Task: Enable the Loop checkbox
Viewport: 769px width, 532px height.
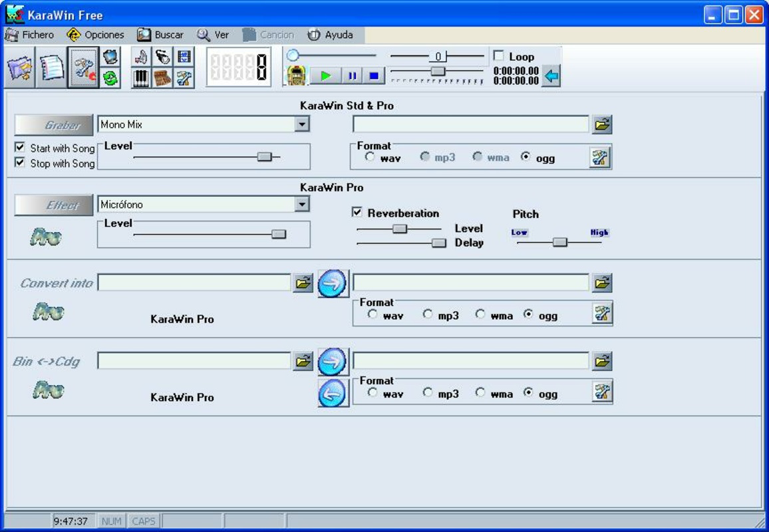Action: pos(498,55)
